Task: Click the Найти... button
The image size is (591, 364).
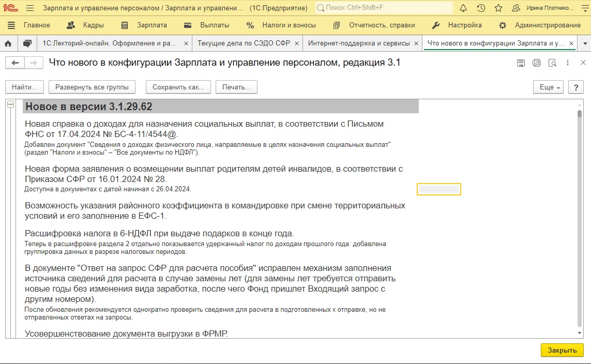Action: (x=24, y=87)
